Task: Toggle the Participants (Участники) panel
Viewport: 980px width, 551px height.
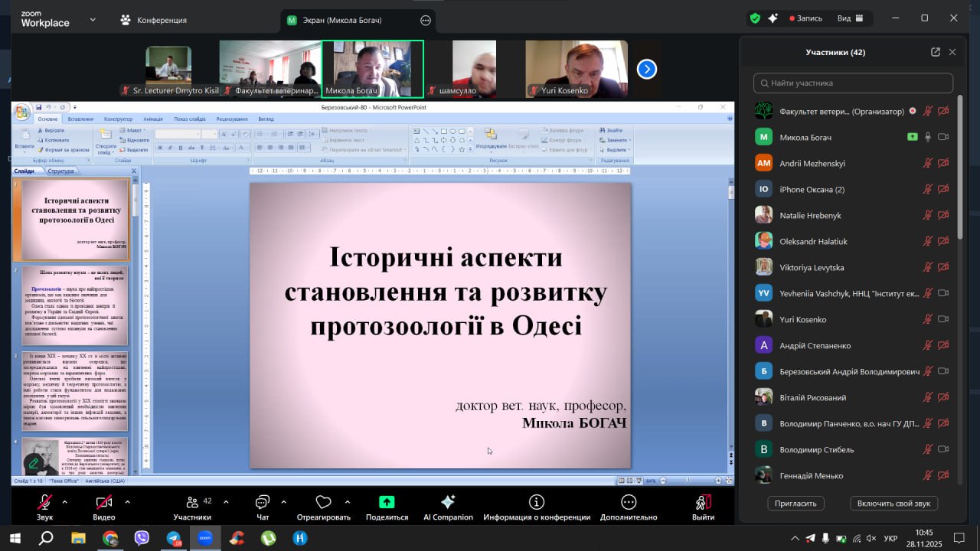Action: coord(192,502)
